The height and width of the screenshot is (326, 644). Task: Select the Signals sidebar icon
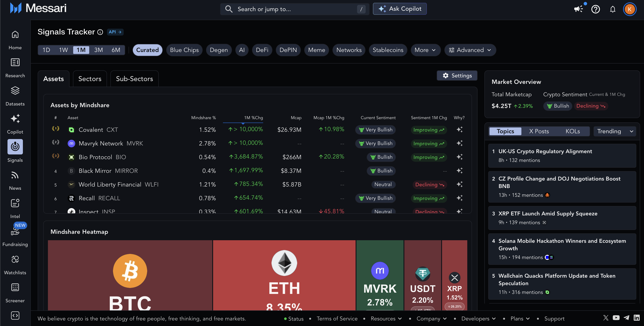tap(15, 147)
